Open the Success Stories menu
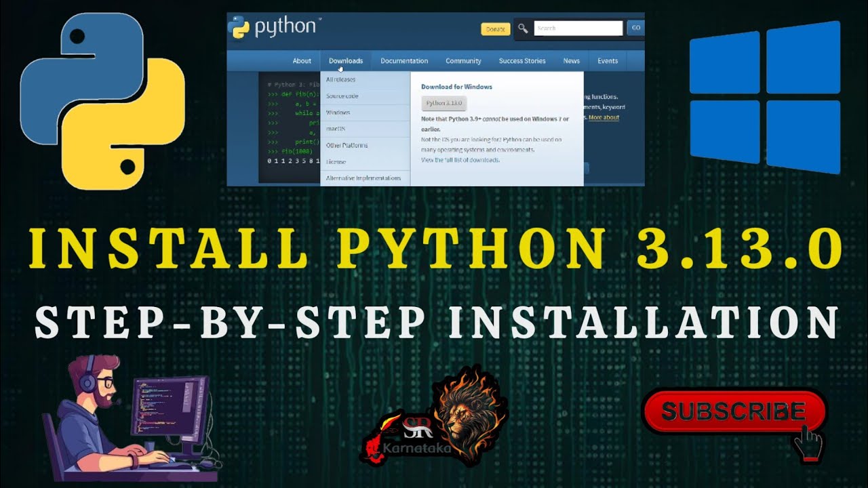Screen dimensions: 868x488 pos(522,61)
